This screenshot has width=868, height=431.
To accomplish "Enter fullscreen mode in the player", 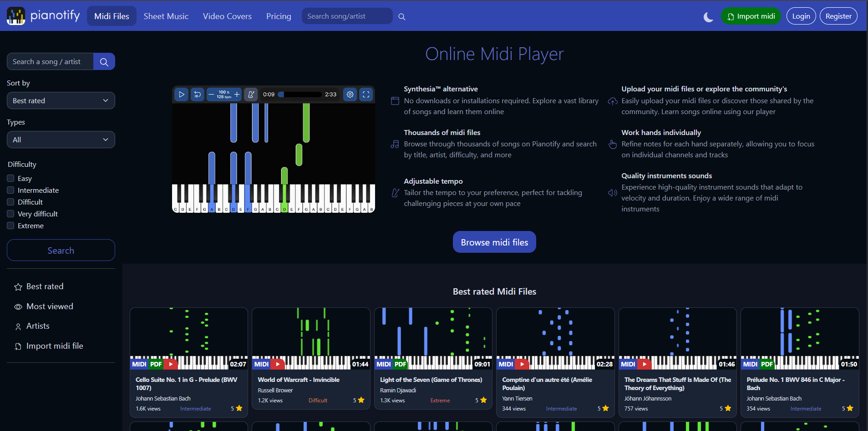I will [x=366, y=94].
